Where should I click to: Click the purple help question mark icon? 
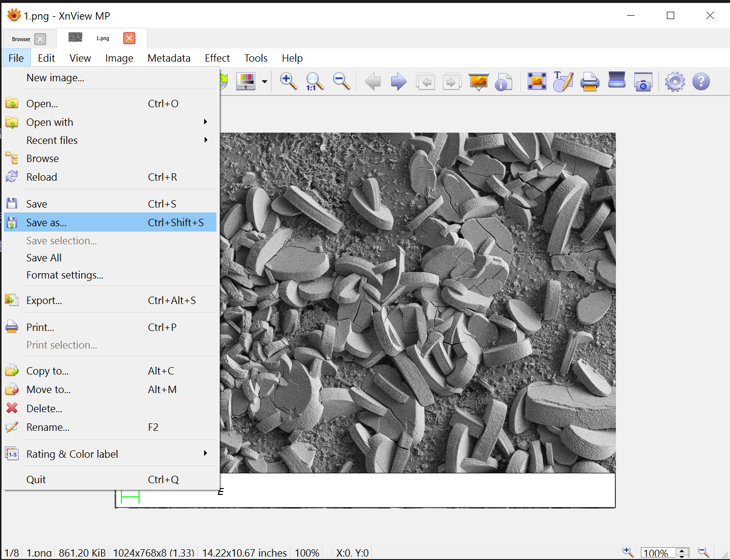coord(701,81)
